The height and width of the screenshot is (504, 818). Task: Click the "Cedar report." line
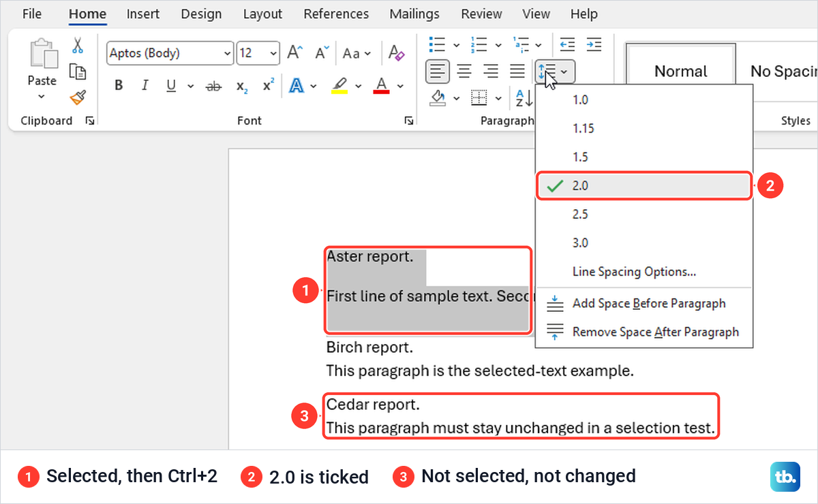[373, 405]
